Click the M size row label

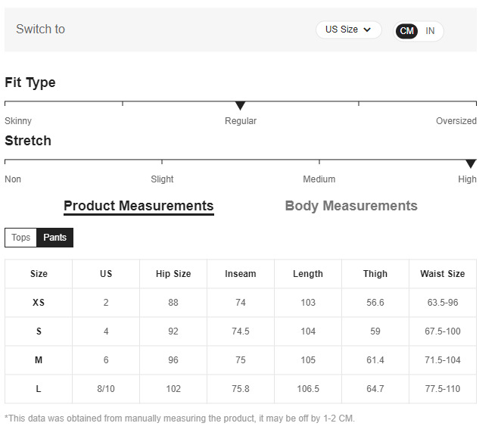[x=39, y=360]
